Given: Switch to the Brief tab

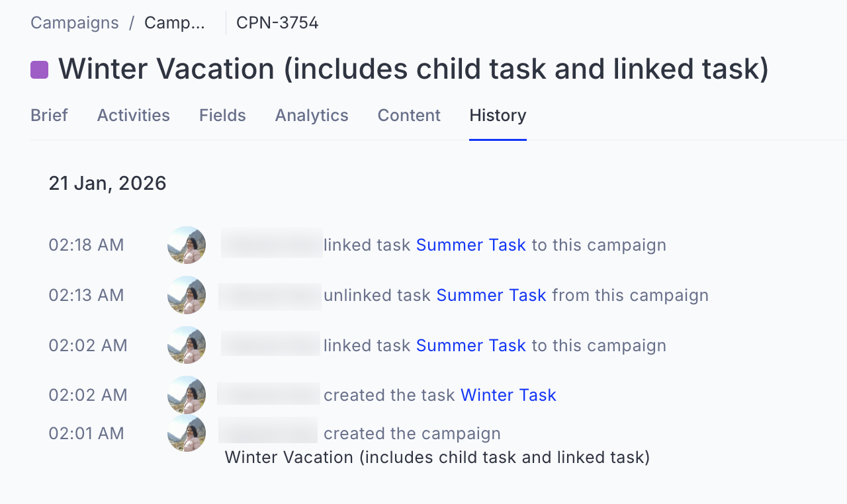Looking at the screenshot, I should coord(48,115).
